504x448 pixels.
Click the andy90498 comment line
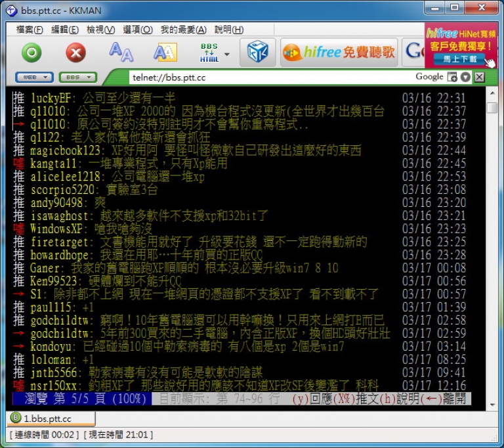click(239, 203)
